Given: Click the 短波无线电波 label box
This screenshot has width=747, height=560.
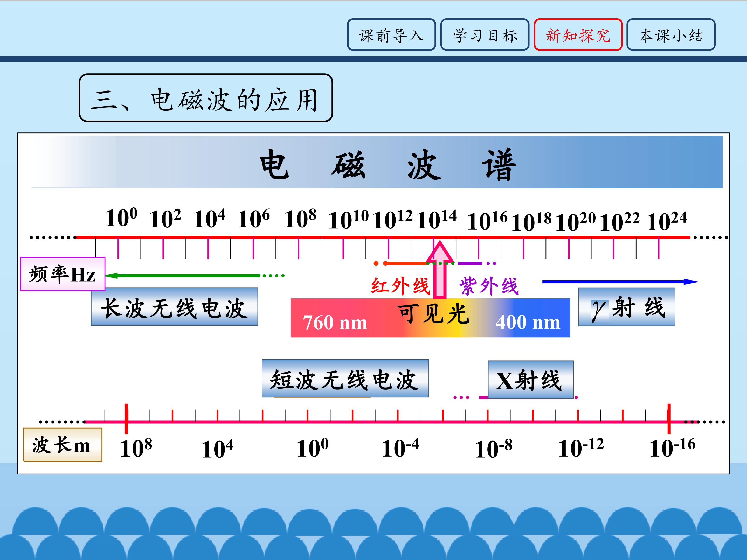Looking at the screenshot, I should 345,378.
